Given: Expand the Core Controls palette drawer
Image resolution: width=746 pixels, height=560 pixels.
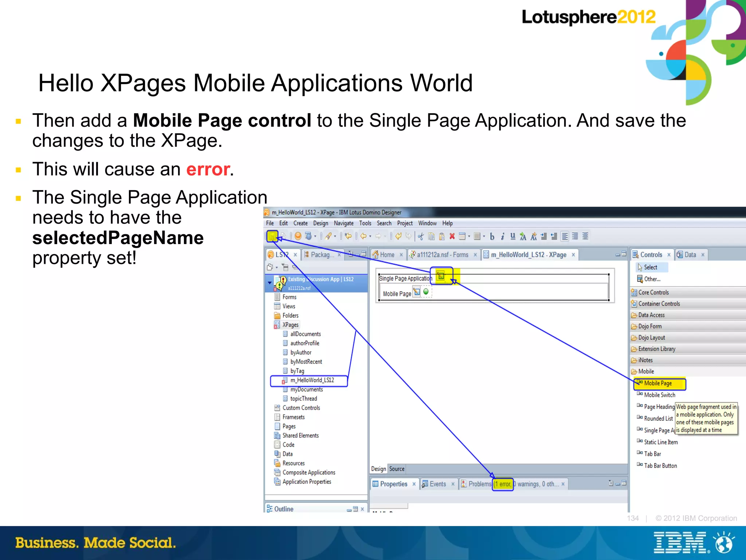Looking at the screenshot, I should [x=688, y=292].
